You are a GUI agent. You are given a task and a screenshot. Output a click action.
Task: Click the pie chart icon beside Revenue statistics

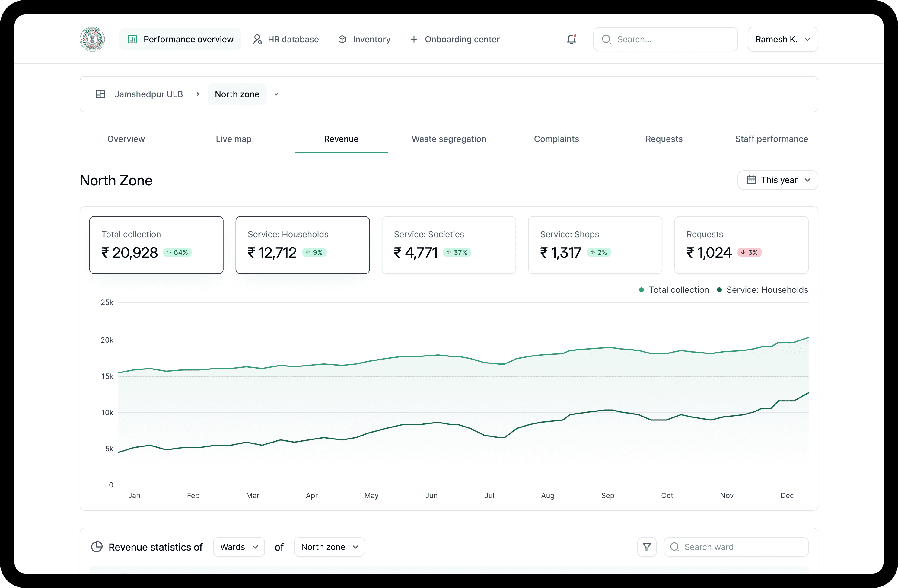click(97, 547)
